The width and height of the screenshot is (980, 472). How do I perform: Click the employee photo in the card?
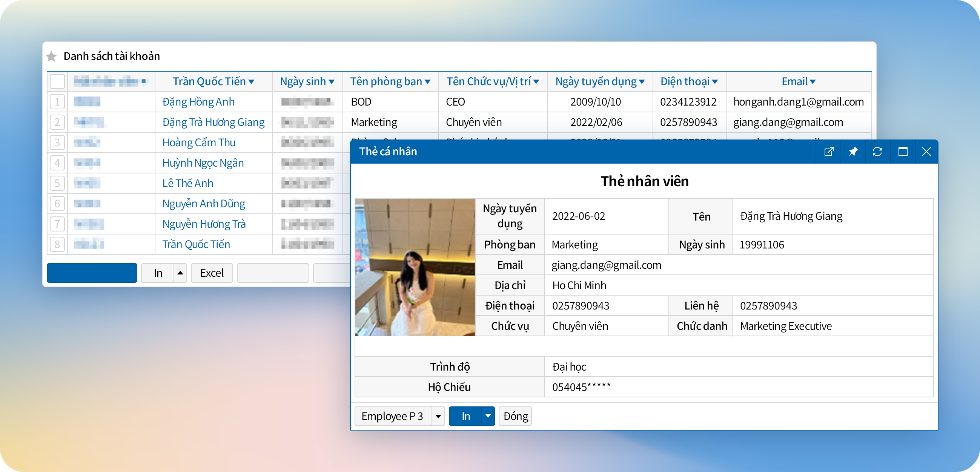pyautogui.click(x=415, y=267)
